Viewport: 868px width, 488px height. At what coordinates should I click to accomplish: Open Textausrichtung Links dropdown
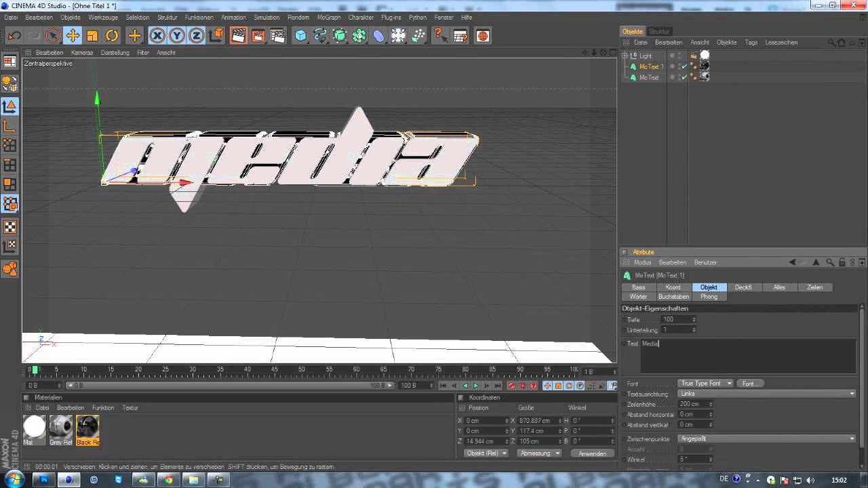(x=767, y=394)
